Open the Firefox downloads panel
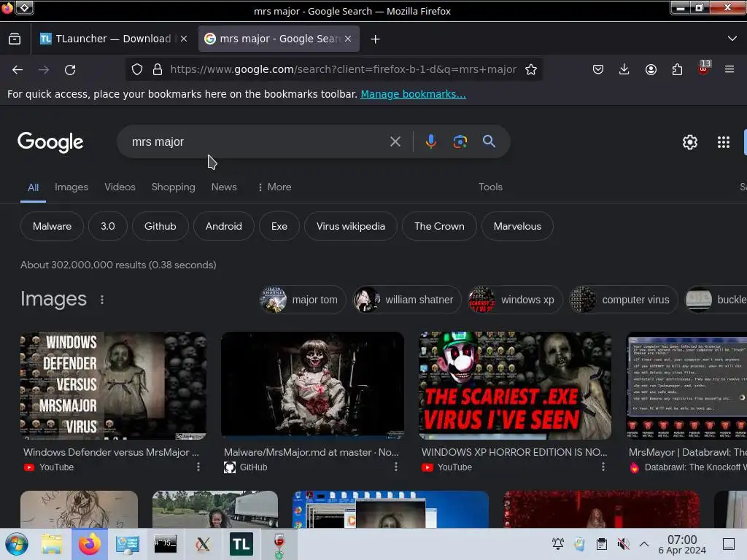This screenshot has width=747, height=560. click(624, 69)
